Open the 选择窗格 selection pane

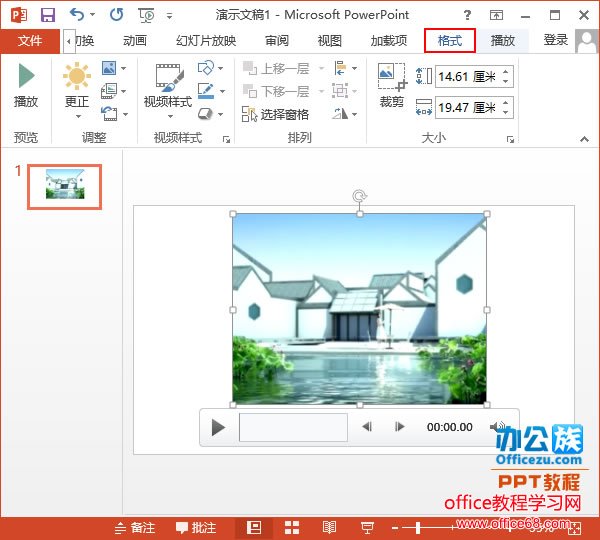point(276,114)
